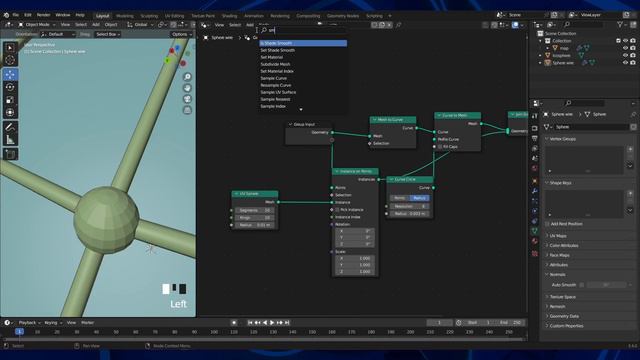The image size is (640, 360).
Task: Enable Auto Smooth checkbox
Action: [582, 285]
